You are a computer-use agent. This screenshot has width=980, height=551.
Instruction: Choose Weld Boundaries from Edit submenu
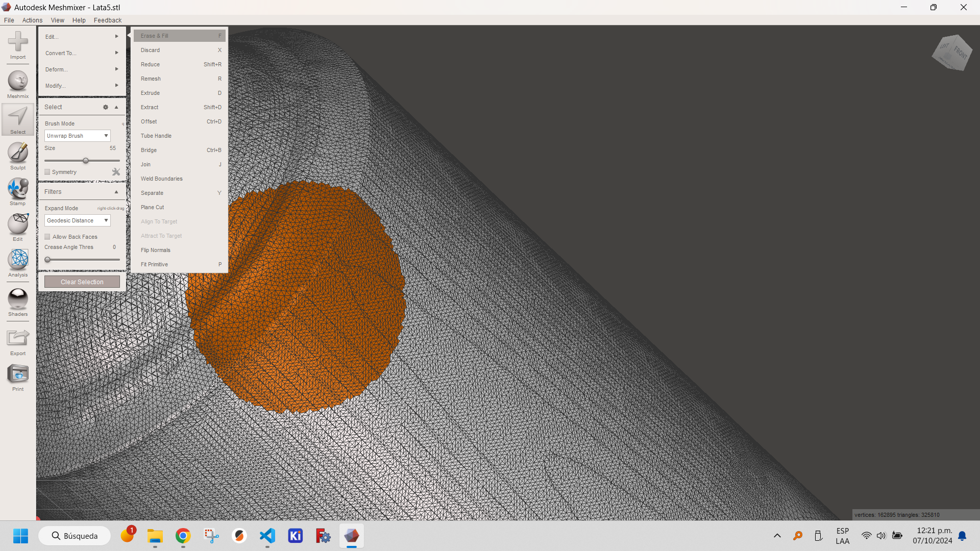coord(180,179)
